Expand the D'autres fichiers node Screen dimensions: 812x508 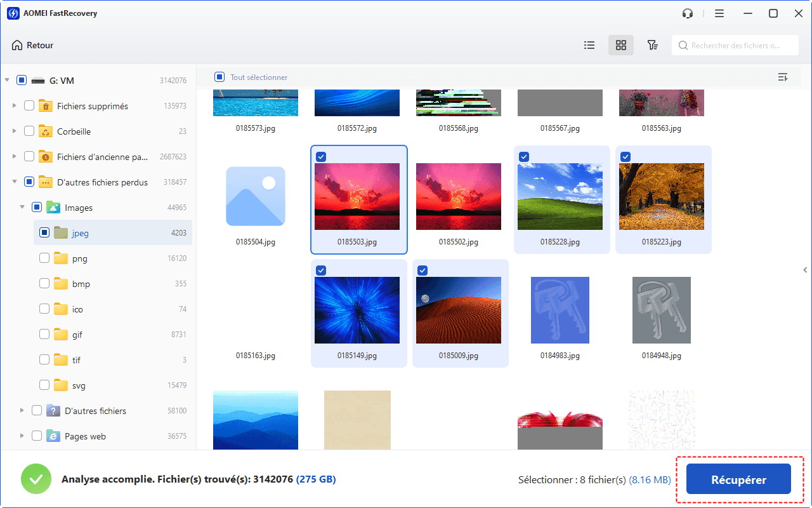[22, 411]
